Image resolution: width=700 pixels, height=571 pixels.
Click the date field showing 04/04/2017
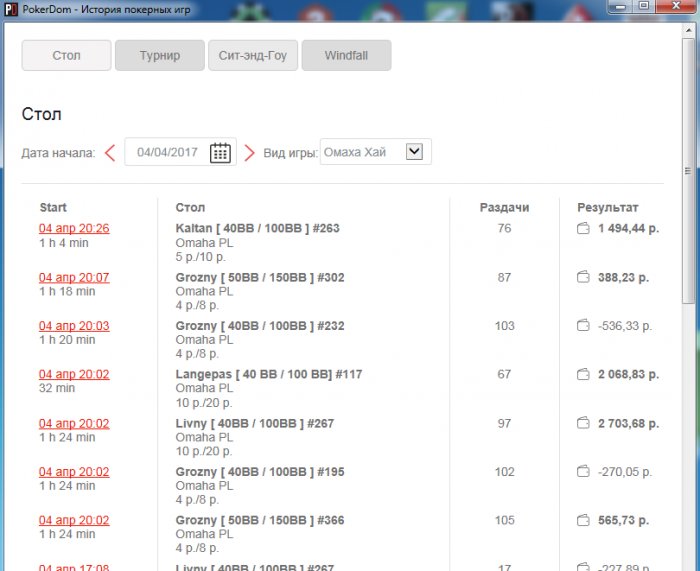[180, 152]
